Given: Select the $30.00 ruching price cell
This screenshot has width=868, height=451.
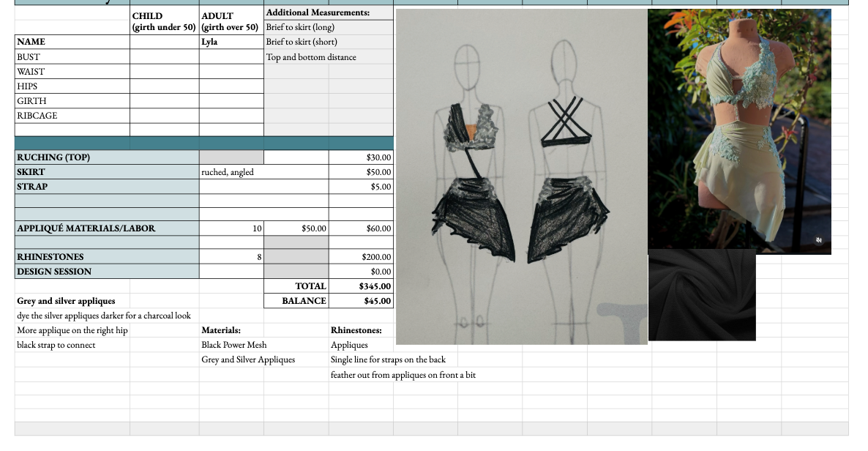Looking at the screenshot, I should (361, 157).
